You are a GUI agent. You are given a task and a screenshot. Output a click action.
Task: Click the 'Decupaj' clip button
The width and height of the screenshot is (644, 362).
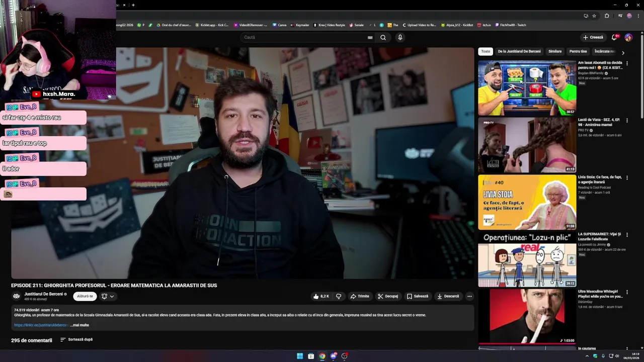388,296
